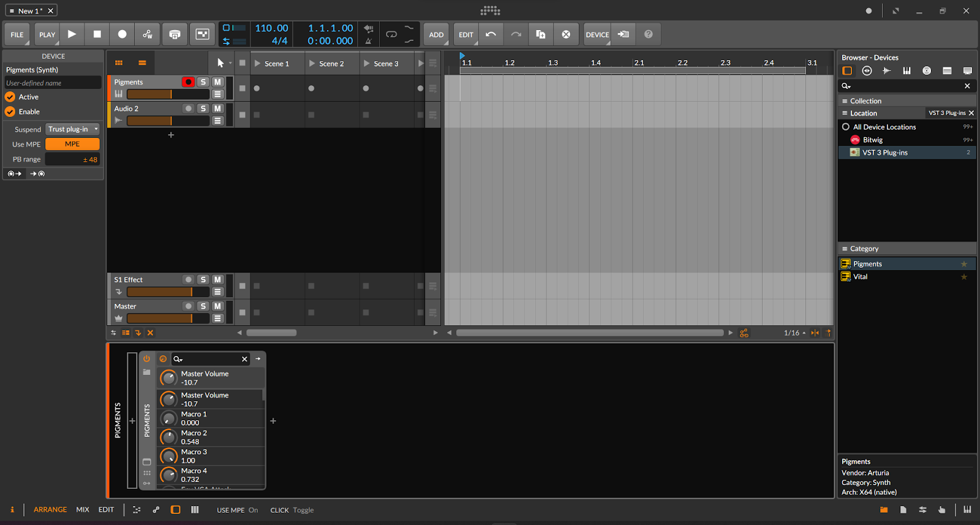The image size is (980, 525).
Task: Launch Scene 2
Action: pos(312,63)
